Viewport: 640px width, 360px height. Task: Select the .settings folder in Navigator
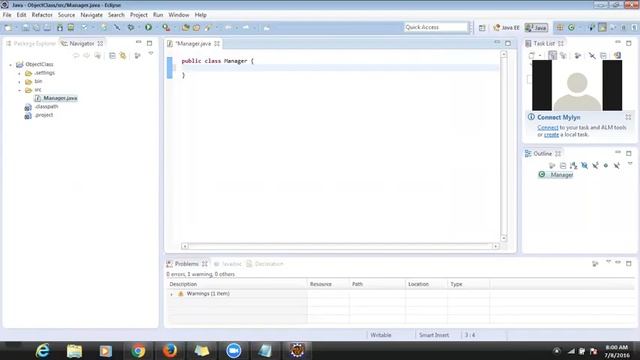click(40, 73)
